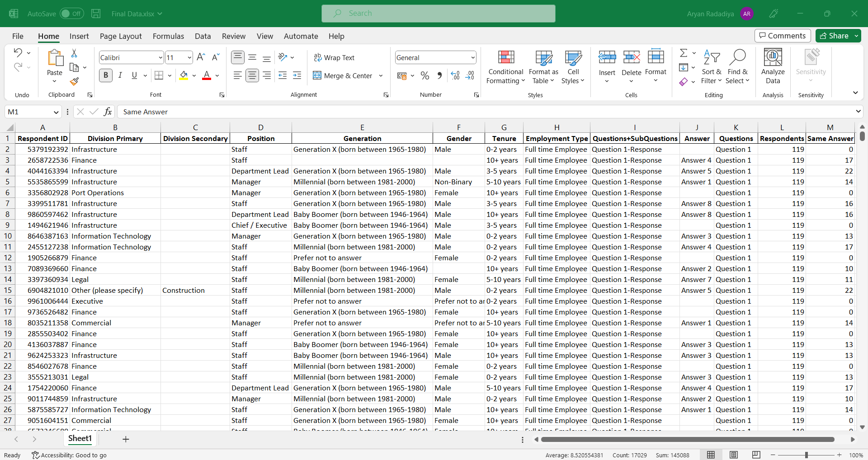Click the Copy icon in Clipboard

(x=74, y=67)
